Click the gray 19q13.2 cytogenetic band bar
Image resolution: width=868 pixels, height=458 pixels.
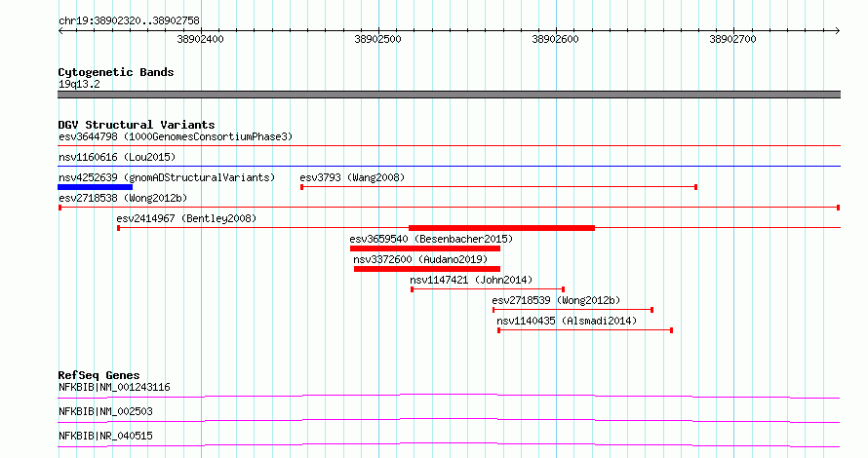click(x=449, y=95)
